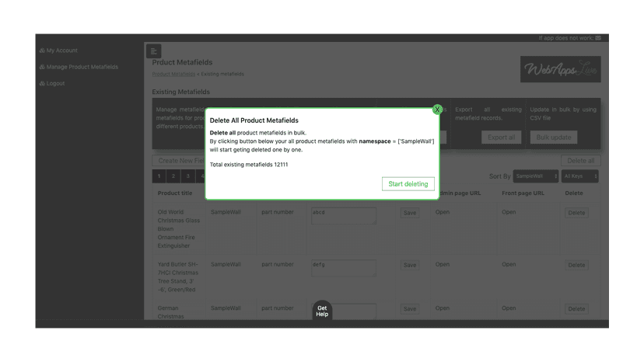Click the Logout sidebar icon

point(42,83)
